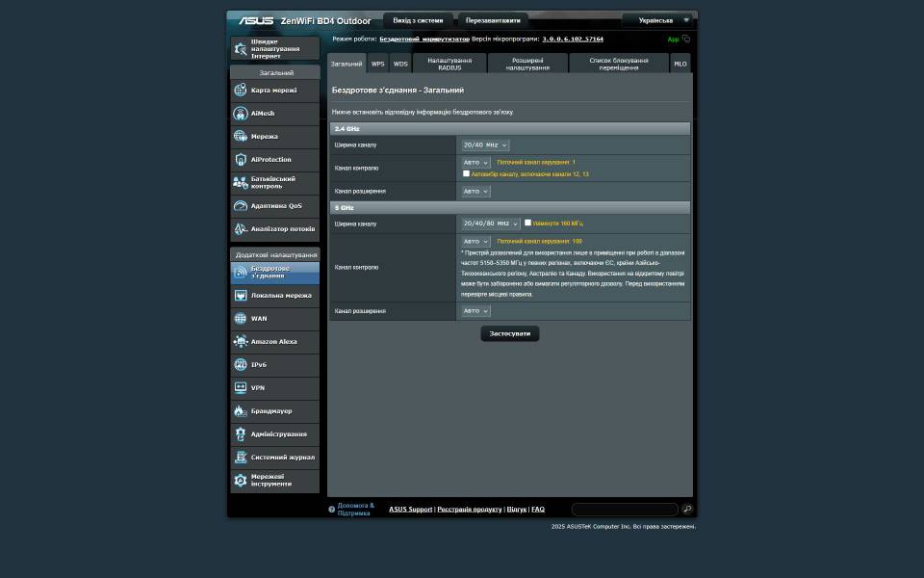Open the ASUS Support link
Viewport: 924px width, 578px height.
click(410, 510)
